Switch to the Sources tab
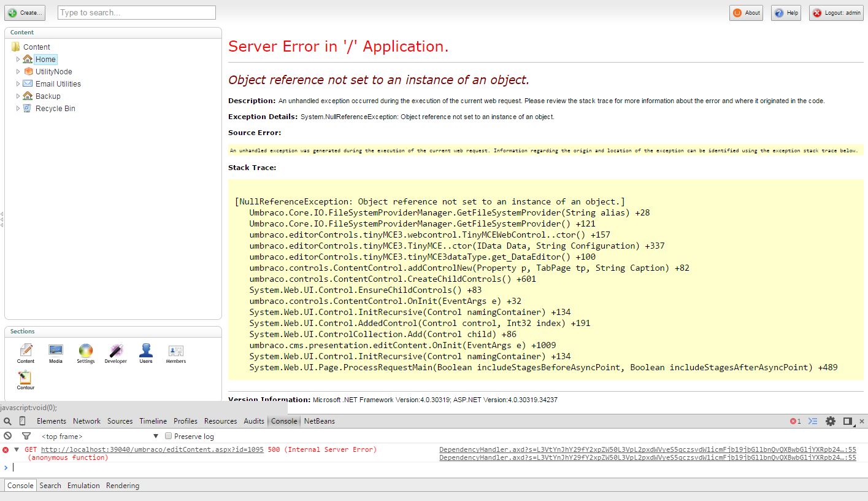 (x=120, y=421)
